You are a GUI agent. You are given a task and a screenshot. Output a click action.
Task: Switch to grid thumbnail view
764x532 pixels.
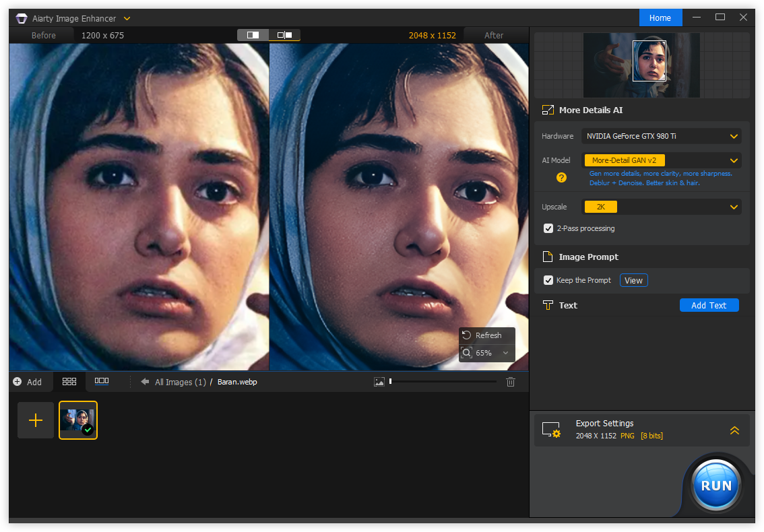69,381
